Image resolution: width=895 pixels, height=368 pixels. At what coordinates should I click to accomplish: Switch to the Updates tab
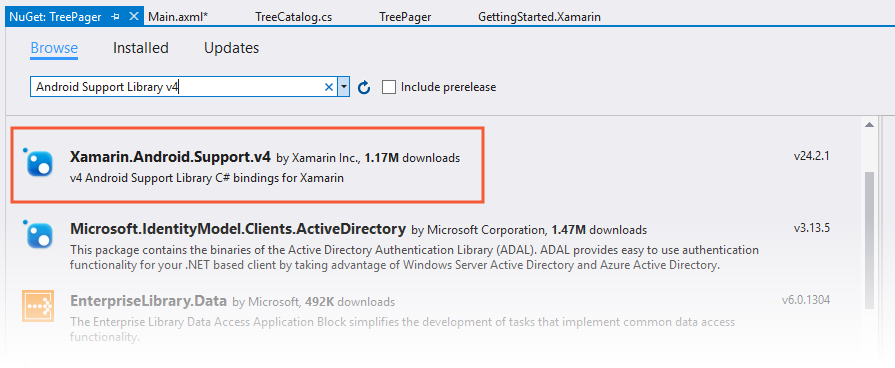[x=231, y=48]
